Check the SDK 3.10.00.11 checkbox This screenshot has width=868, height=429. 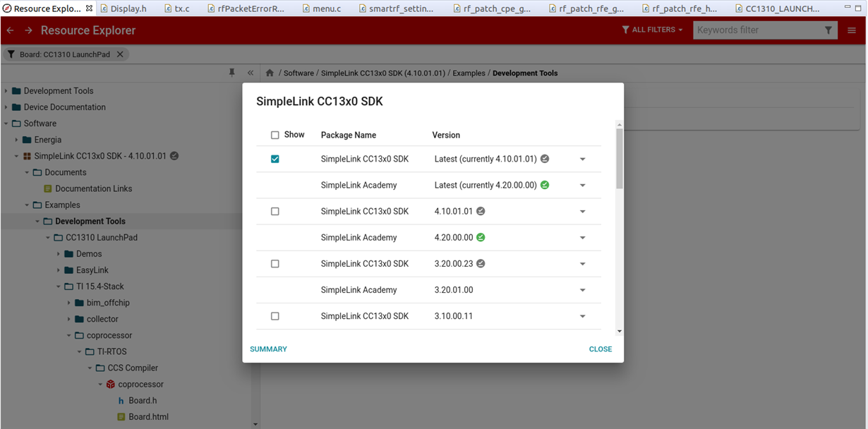[x=275, y=316]
